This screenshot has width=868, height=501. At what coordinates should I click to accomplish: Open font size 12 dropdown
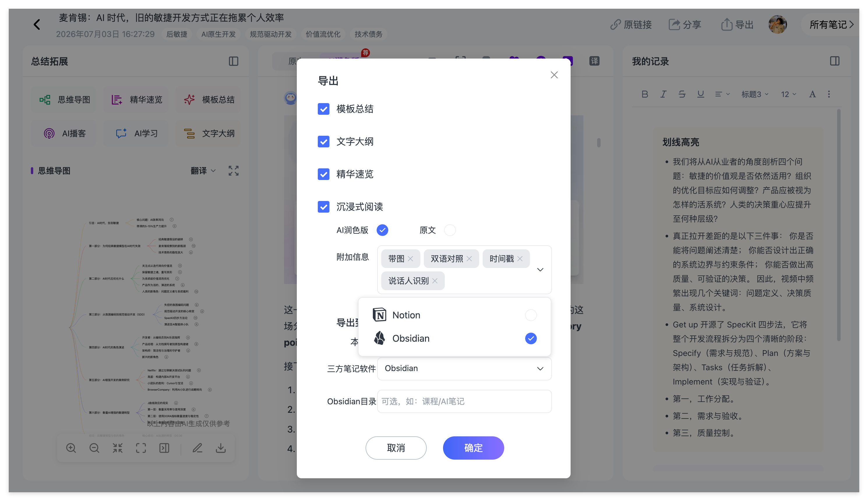[x=788, y=94]
